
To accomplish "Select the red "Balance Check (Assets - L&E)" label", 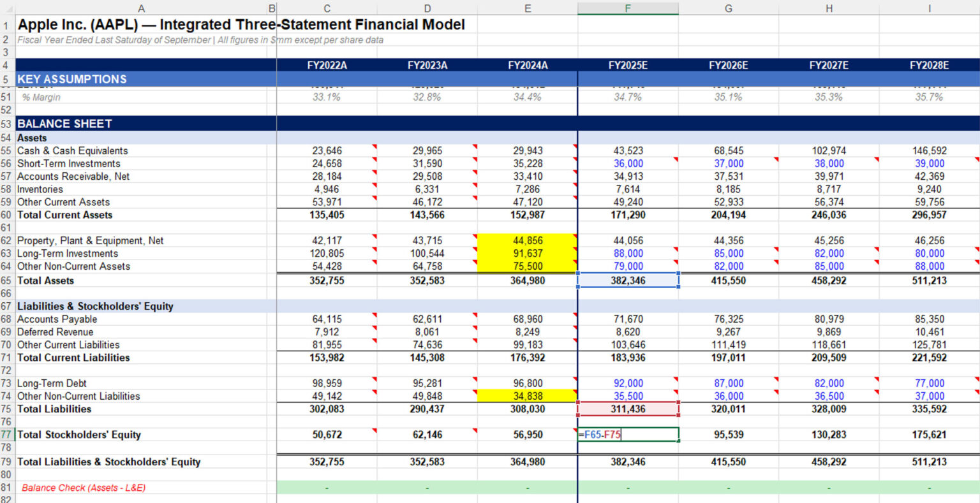I will click(84, 488).
